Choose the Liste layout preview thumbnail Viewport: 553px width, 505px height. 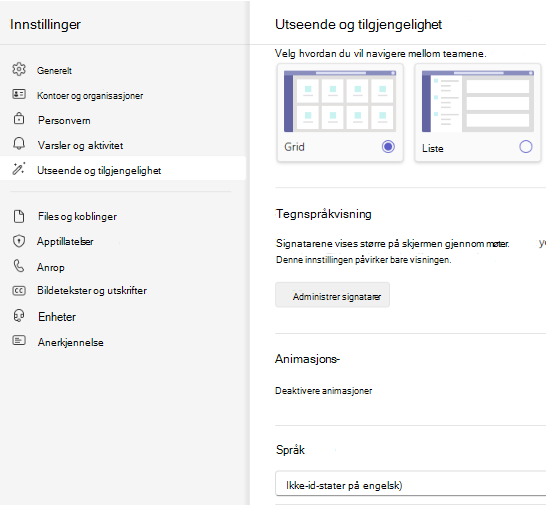478,101
